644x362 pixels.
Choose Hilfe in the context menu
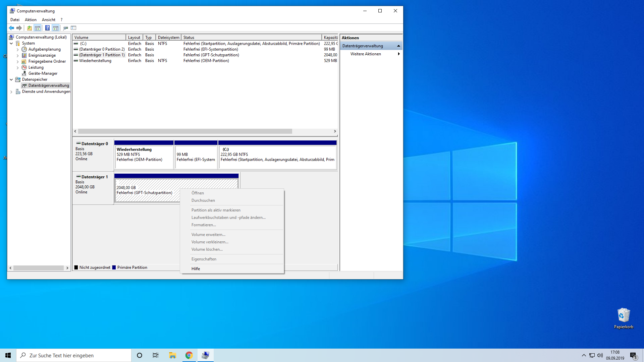click(196, 269)
